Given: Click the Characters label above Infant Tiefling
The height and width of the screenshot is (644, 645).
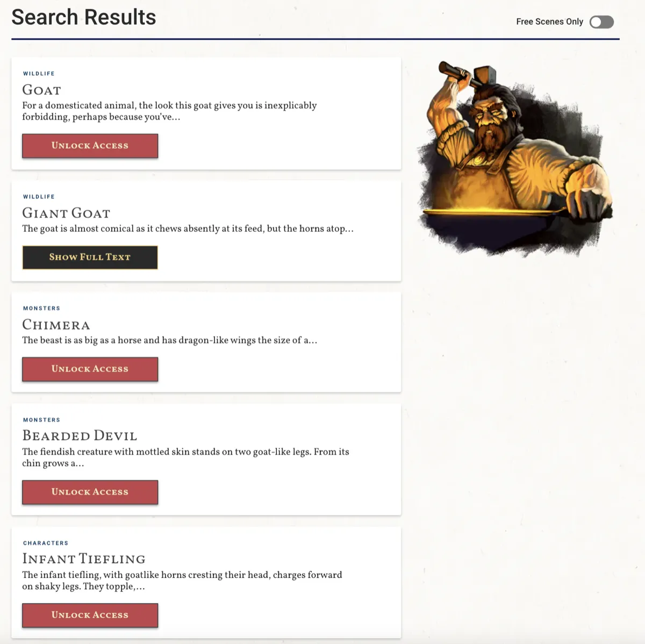Looking at the screenshot, I should point(46,543).
